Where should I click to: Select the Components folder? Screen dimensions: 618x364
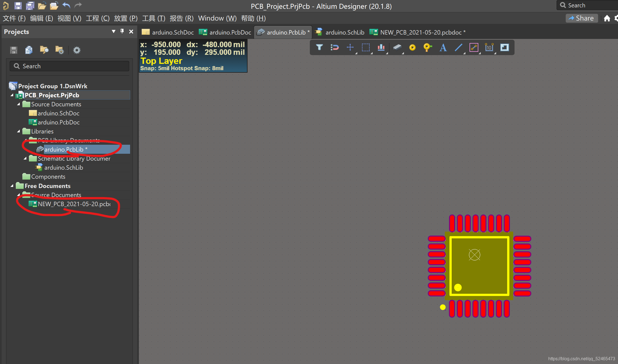[48, 177]
